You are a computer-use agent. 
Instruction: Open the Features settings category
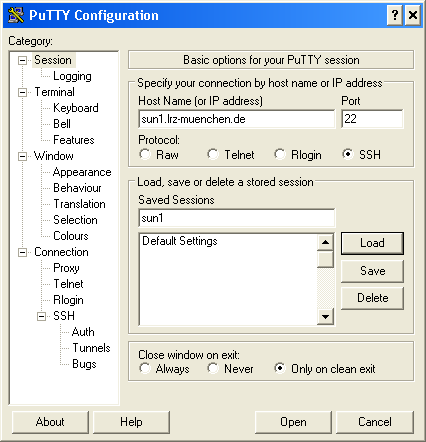74,140
